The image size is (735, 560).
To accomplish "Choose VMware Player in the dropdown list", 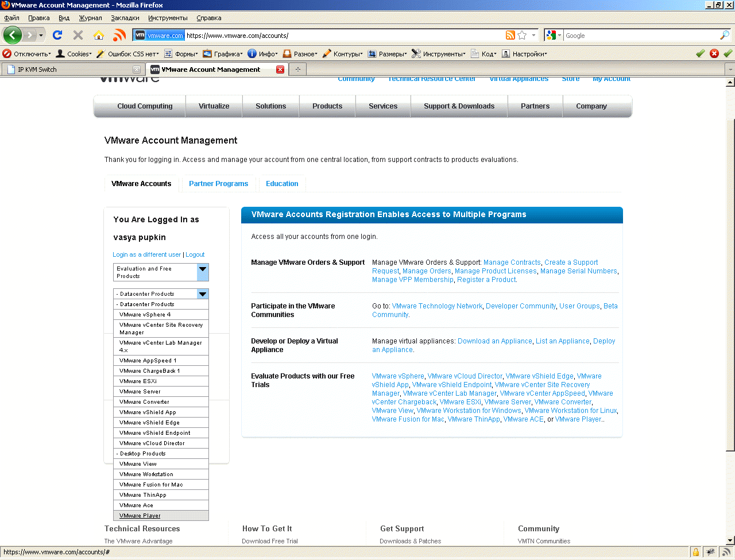I will (161, 516).
